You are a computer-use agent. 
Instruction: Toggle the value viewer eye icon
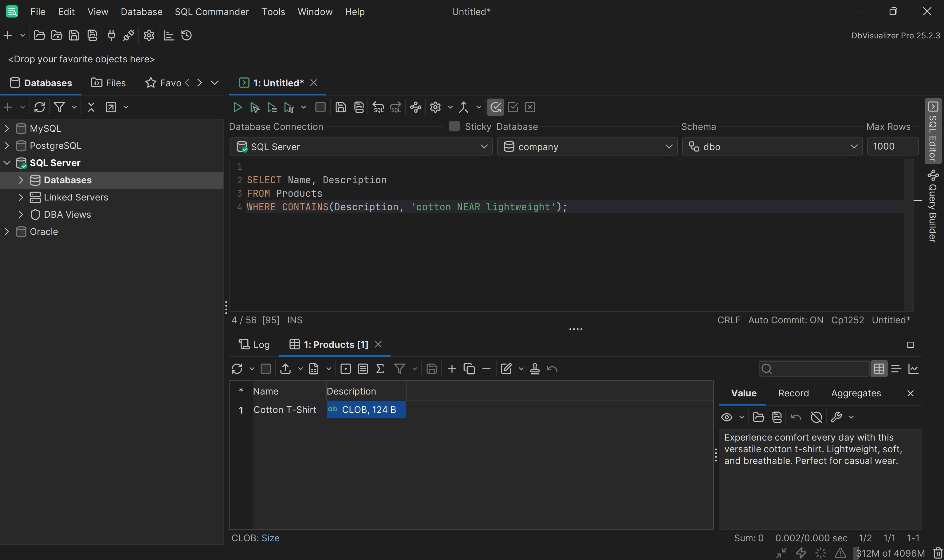(x=726, y=417)
